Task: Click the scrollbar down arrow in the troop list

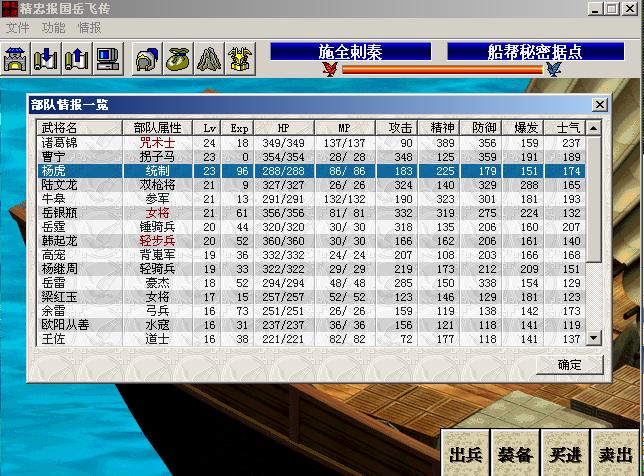Action: [x=596, y=339]
